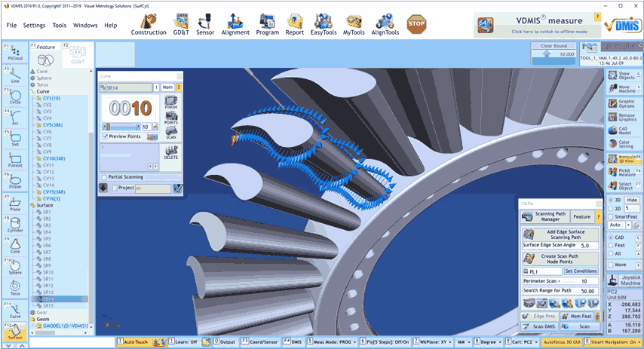Open AlignTools
Image resolution: width=644 pixels, height=349 pixels.
(385, 25)
